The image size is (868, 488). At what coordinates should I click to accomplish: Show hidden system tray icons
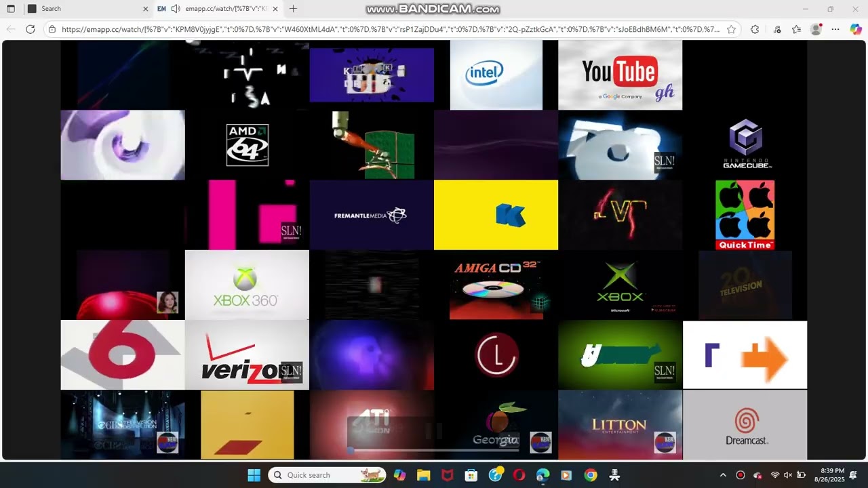coord(723,475)
